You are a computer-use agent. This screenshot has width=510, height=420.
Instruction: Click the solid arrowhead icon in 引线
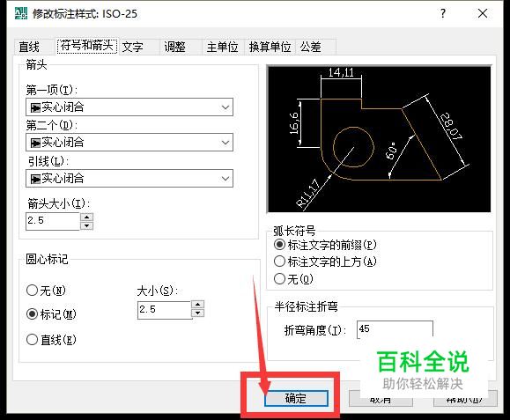tap(35, 179)
